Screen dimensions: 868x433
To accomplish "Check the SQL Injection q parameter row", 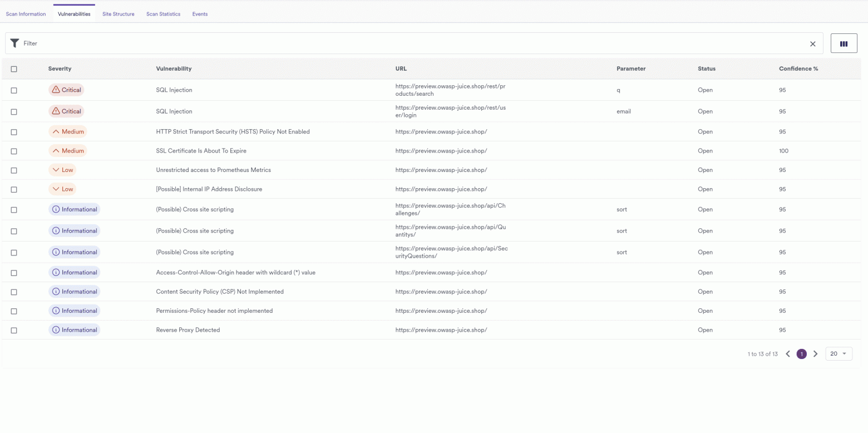I will coord(14,90).
